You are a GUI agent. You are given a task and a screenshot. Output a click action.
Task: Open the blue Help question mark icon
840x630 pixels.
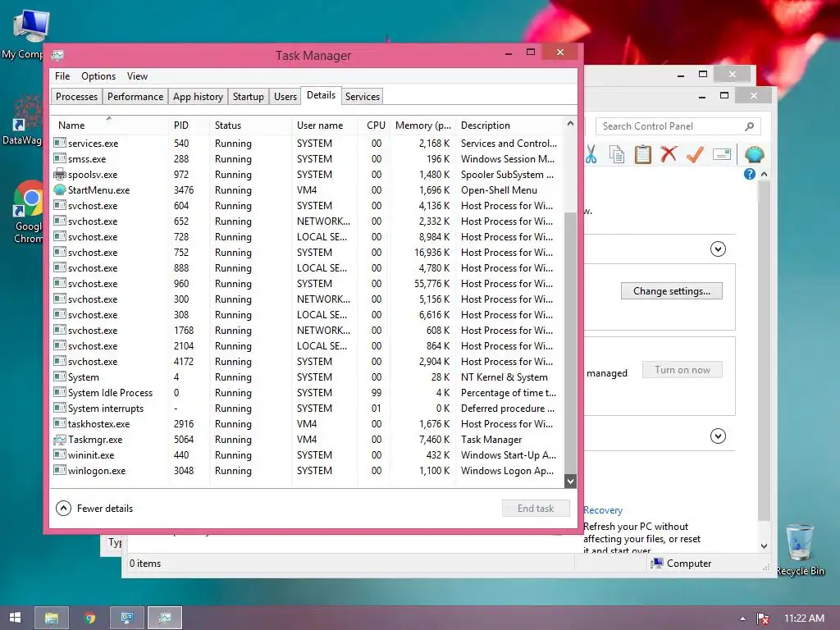750,174
